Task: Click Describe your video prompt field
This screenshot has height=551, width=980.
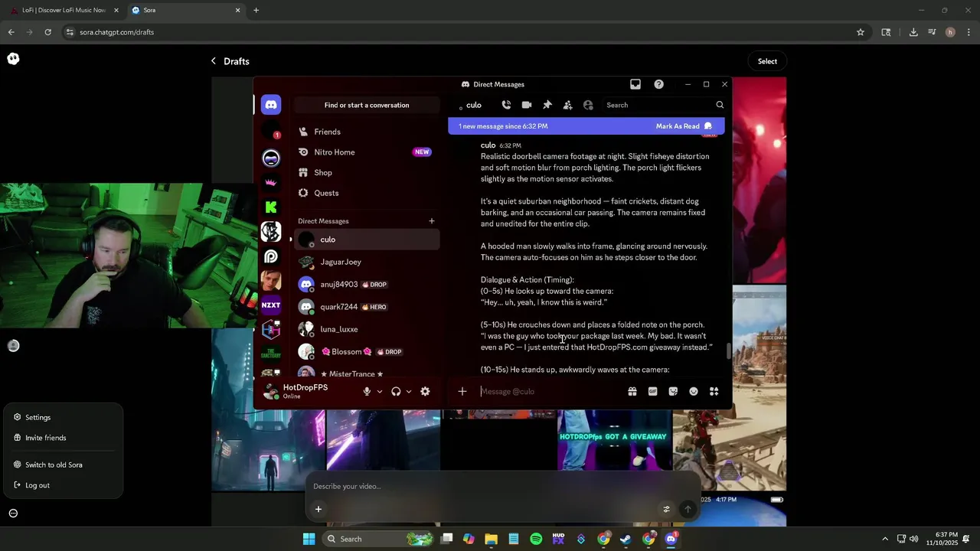Action: point(501,486)
